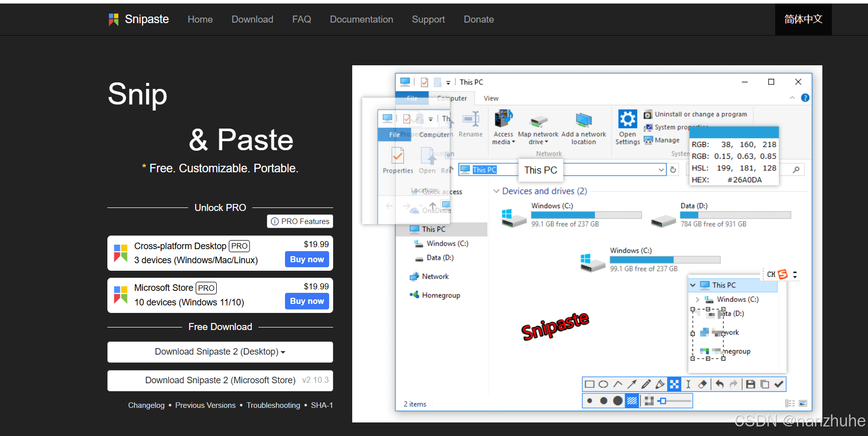
Task: Switch language to 简体中文
Action: pyautogui.click(x=803, y=19)
